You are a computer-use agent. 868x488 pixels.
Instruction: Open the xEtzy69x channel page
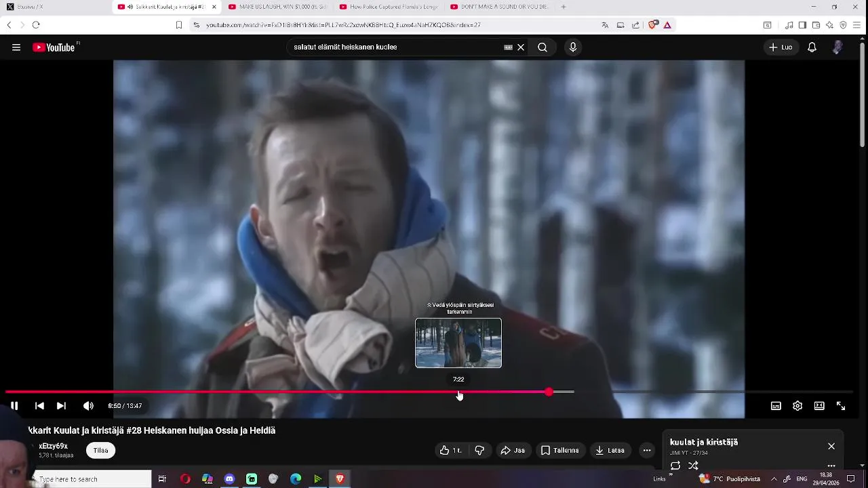click(54, 446)
